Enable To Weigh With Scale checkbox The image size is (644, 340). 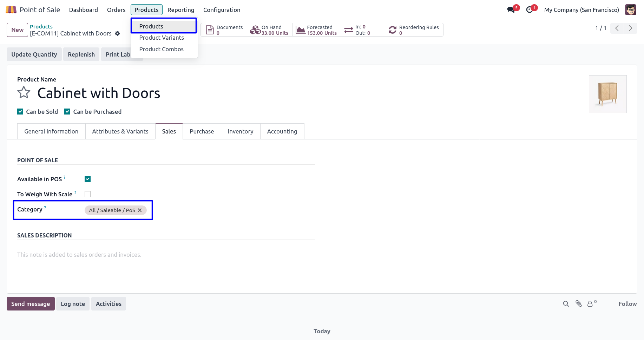point(88,194)
